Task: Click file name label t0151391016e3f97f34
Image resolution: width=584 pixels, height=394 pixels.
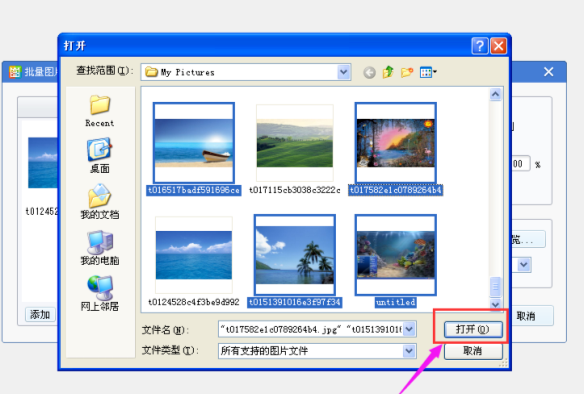Action: 295,302
